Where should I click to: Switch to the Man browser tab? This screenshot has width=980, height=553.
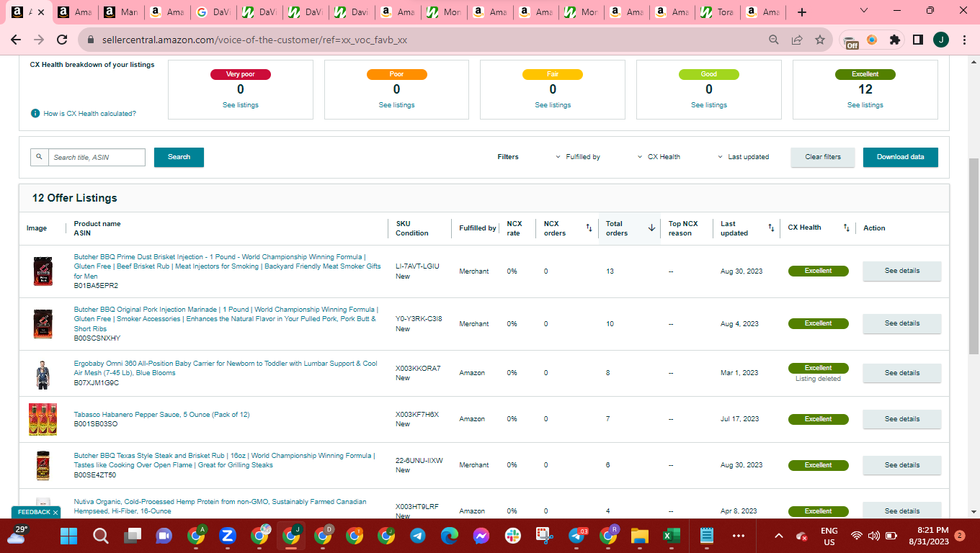point(120,12)
